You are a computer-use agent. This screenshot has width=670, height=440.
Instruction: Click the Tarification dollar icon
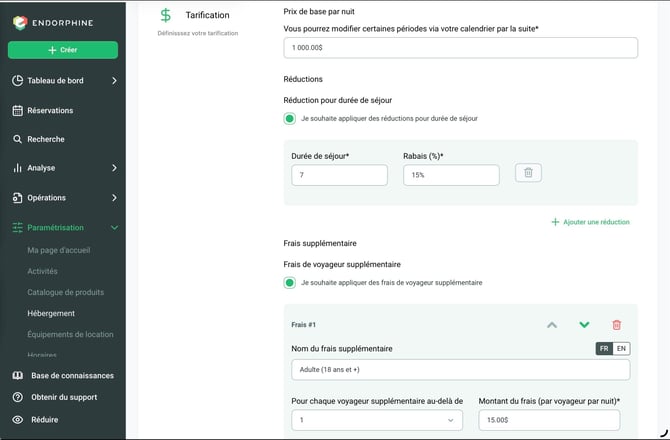tap(165, 15)
